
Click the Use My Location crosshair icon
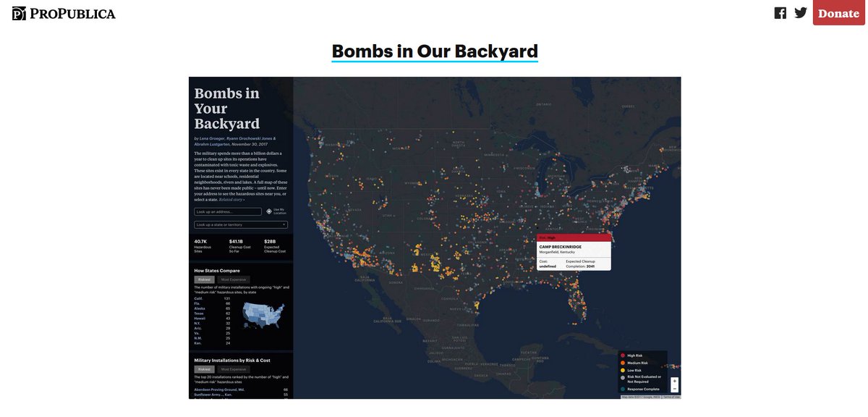269,211
